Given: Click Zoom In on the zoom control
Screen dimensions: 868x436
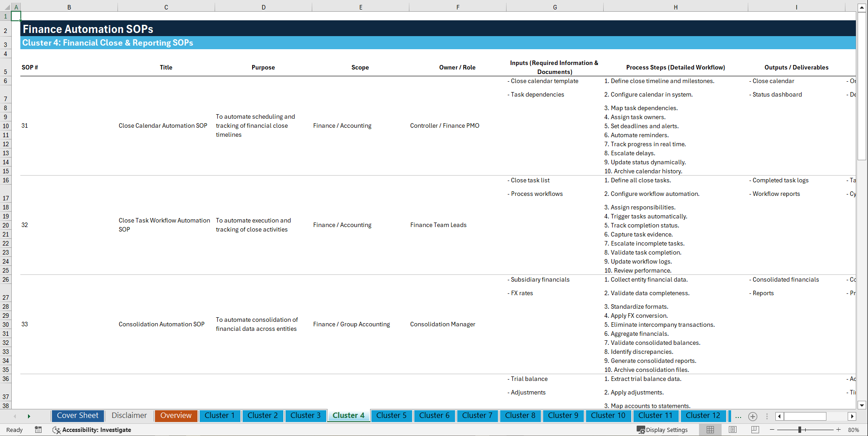Looking at the screenshot, I should pyautogui.click(x=839, y=430).
